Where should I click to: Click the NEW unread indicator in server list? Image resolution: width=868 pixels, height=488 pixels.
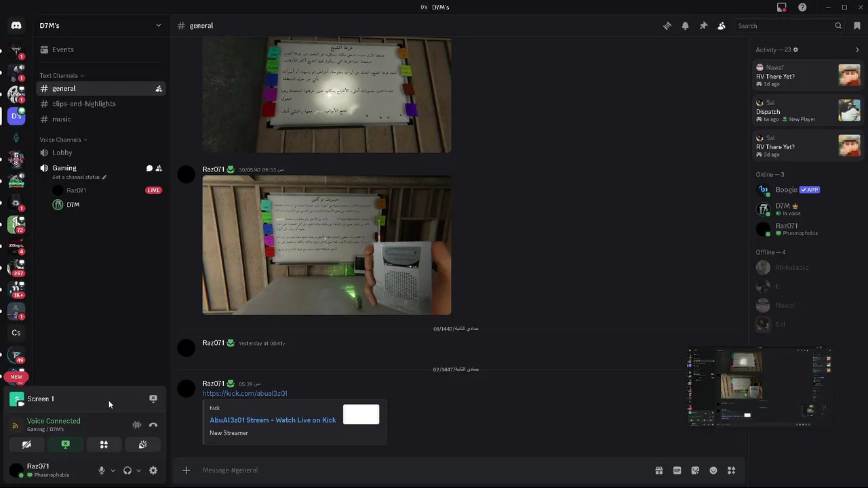[x=16, y=377]
